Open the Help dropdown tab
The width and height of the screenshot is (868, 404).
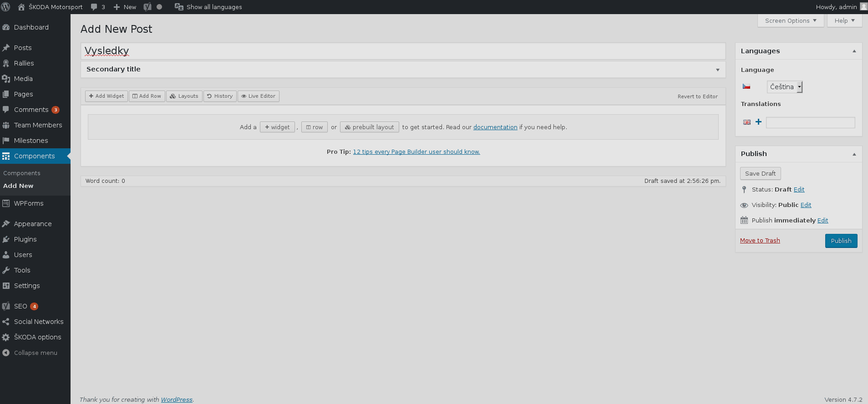point(844,20)
